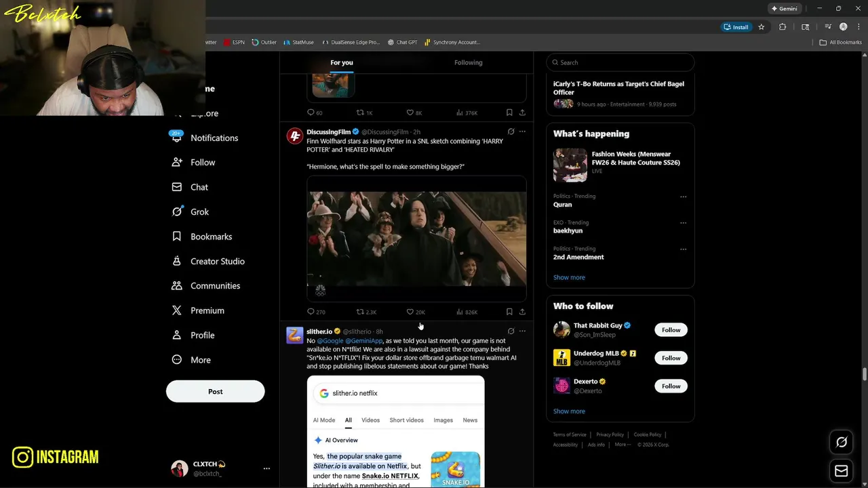The image size is (868, 488).
Task: Open slither.io profile avatar
Action: [294, 335]
